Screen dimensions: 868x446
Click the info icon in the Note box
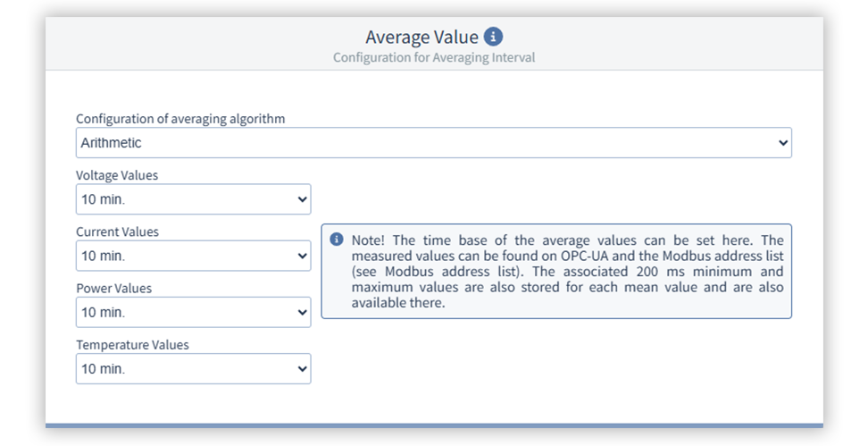pyautogui.click(x=337, y=240)
